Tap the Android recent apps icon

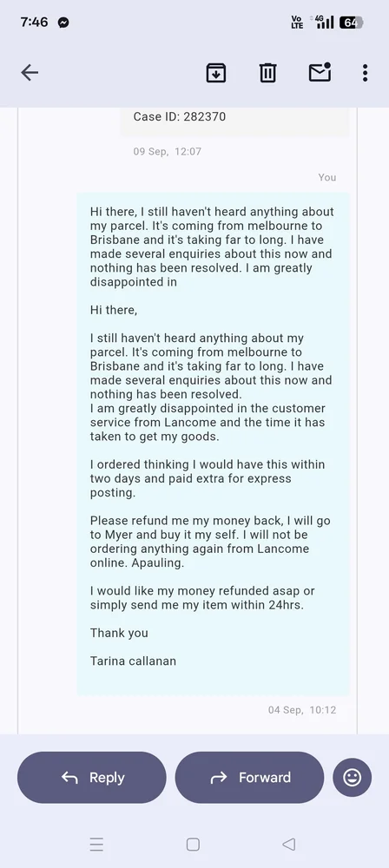point(96,845)
